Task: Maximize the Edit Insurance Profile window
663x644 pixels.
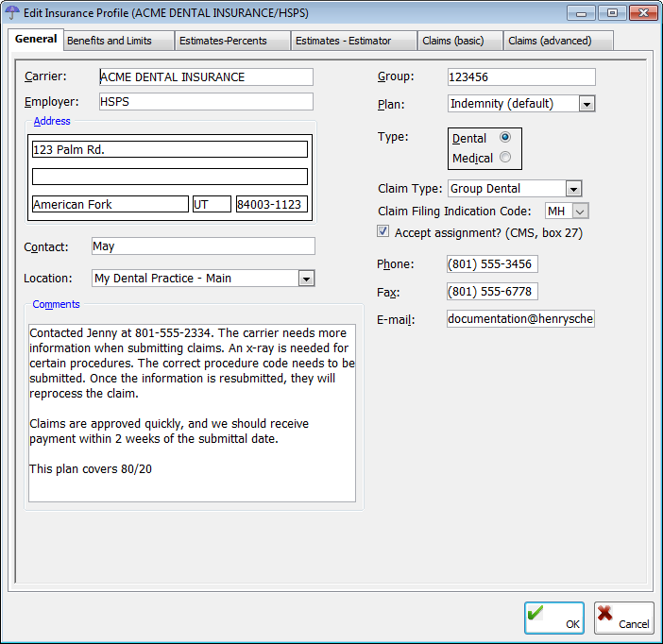Action: (612, 13)
